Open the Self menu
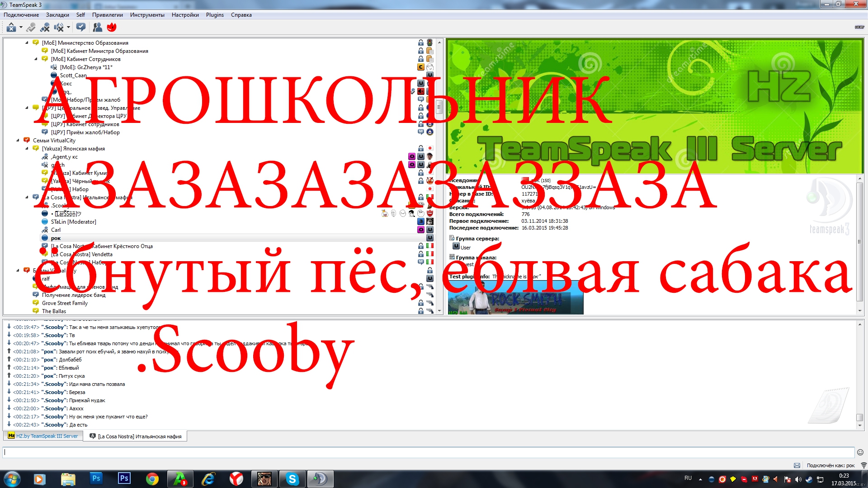 click(x=80, y=15)
